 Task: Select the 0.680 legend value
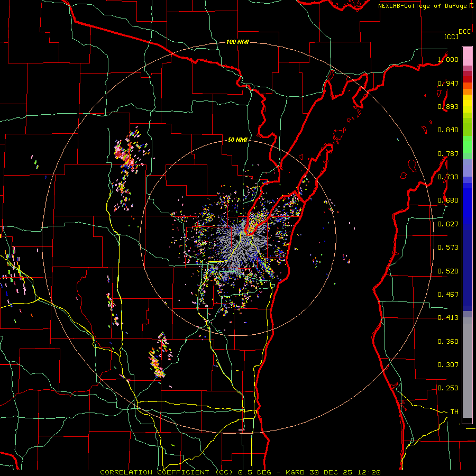tap(448, 200)
